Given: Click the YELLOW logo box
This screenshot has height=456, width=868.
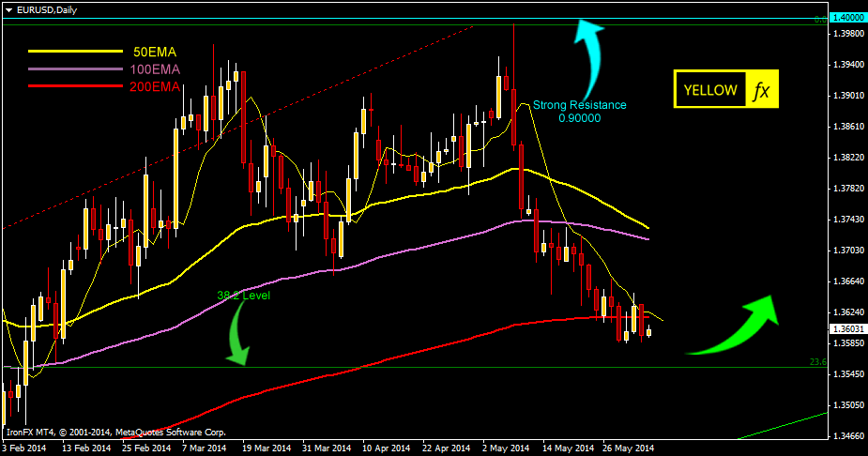Looking at the screenshot, I should tap(709, 91).
